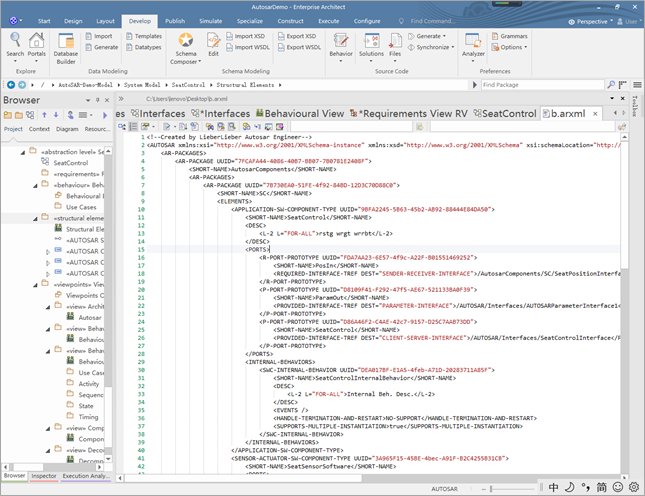Switch to the Design ribbon tab
The height and width of the screenshot is (496, 645).
click(x=73, y=21)
